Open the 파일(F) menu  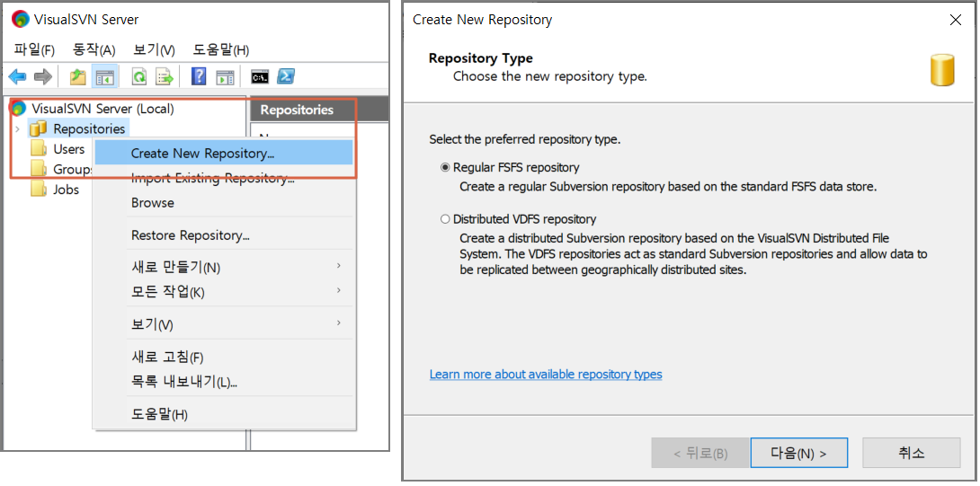coord(34,50)
